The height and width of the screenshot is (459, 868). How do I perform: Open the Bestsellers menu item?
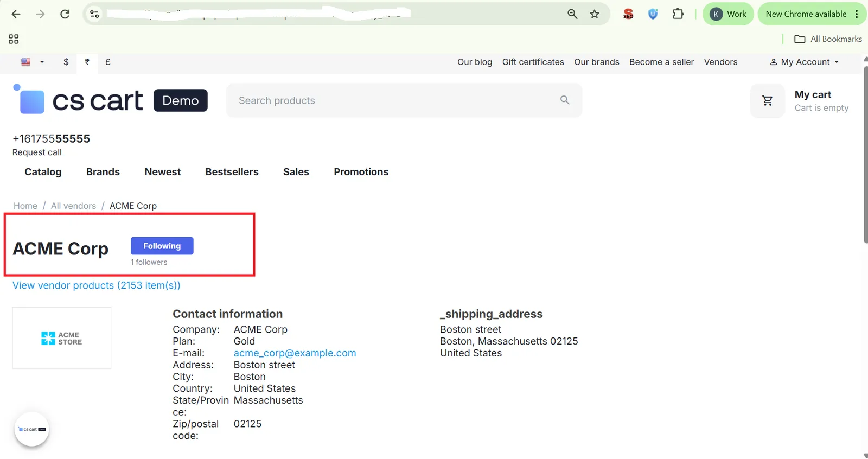tap(232, 172)
